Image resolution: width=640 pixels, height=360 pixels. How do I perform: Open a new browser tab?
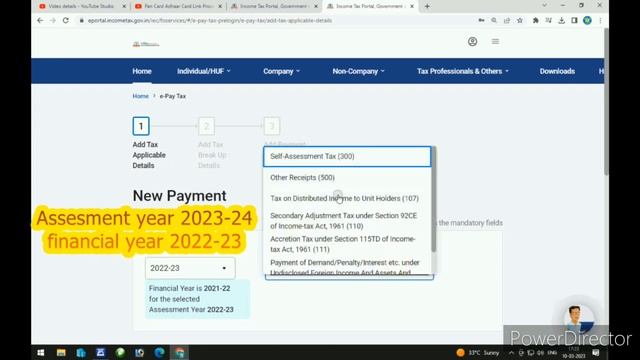pyautogui.click(x=427, y=6)
